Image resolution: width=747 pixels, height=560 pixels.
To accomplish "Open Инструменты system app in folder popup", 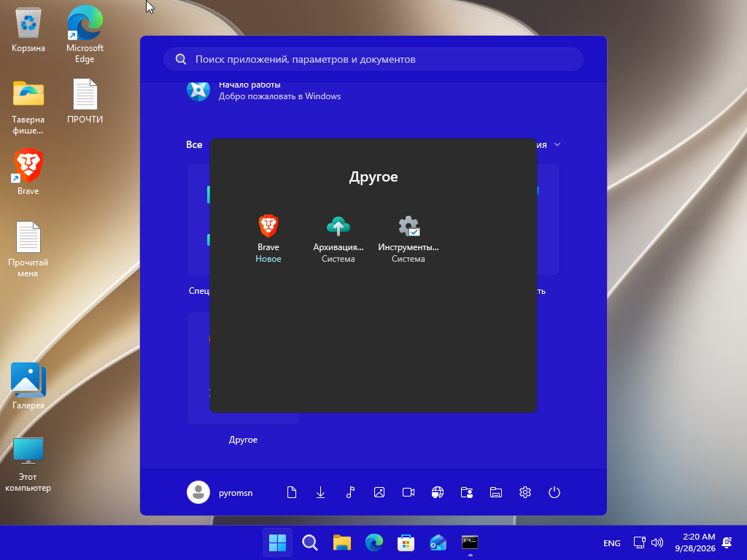I will (x=409, y=238).
